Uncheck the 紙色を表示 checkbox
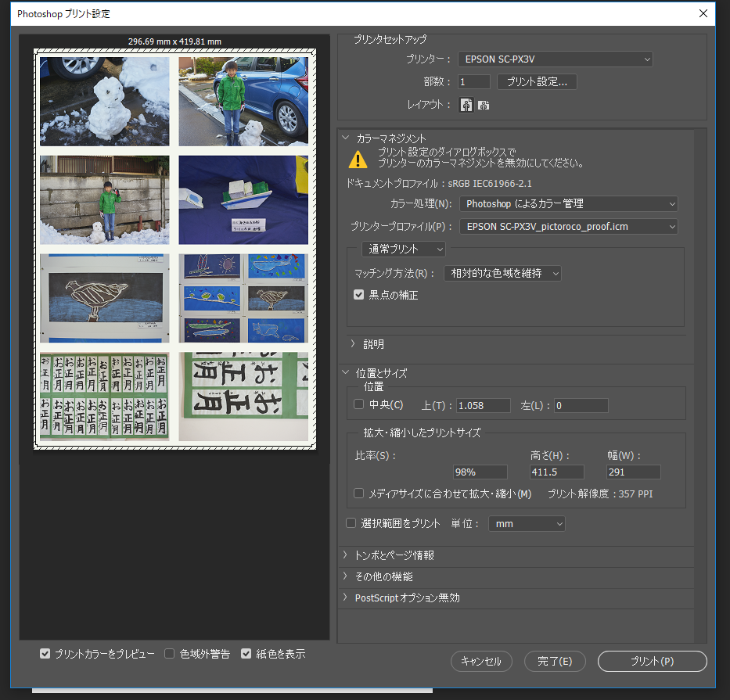This screenshot has width=730, height=700. [246, 653]
